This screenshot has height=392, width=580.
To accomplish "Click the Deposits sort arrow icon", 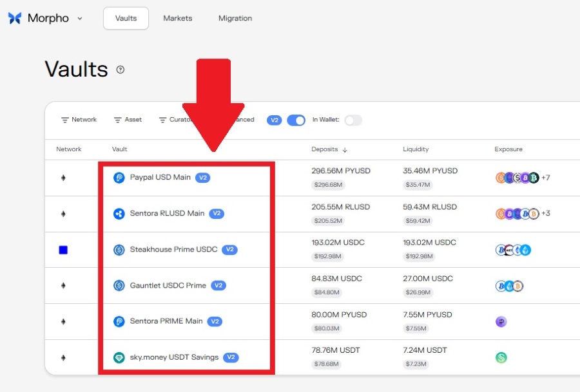I will click(x=345, y=149).
